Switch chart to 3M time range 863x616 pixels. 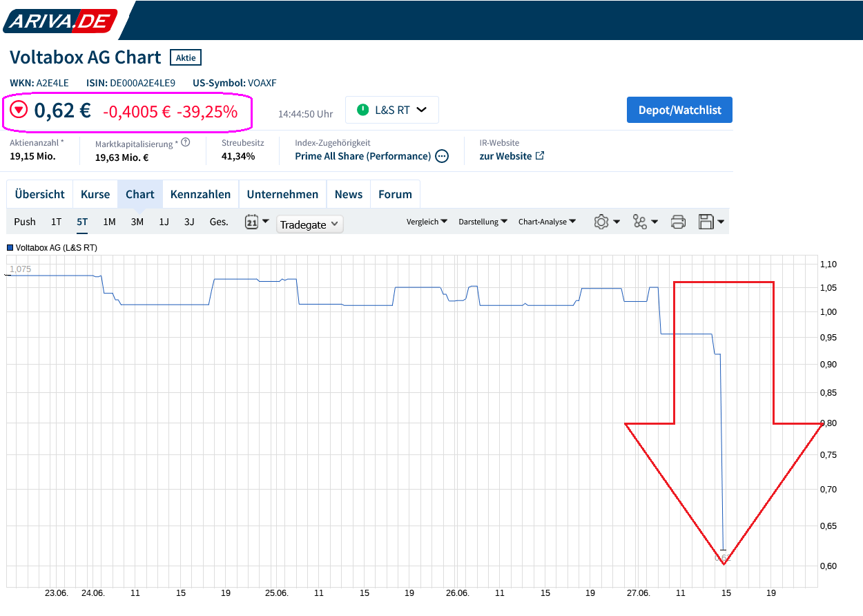click(137, 222)
